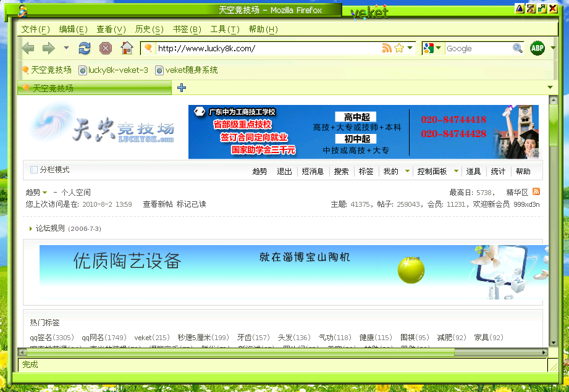Image resolution: width=569 pixels, height=392 pixels.
Task: Click the vertical scrollbar up arrow
Action: pyautogui.click(x=553, y=100)
